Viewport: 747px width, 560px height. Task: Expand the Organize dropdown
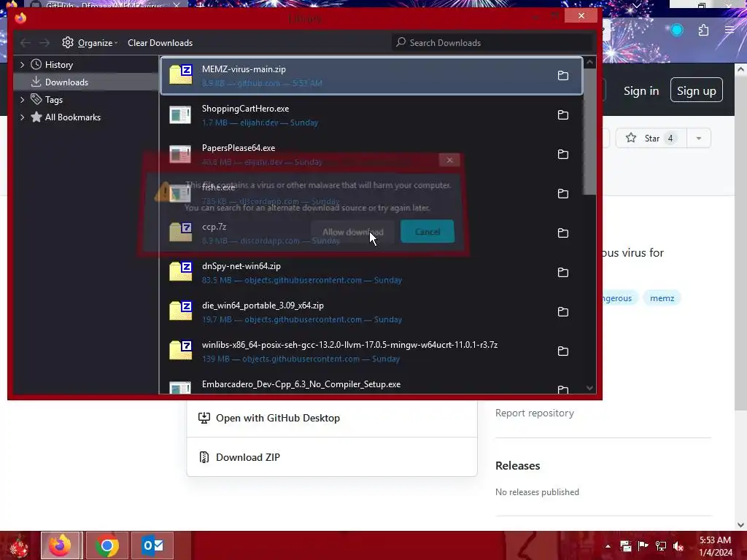(98, 43)
